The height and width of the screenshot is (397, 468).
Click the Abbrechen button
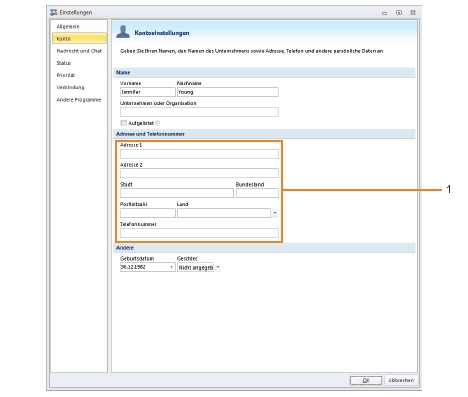coord(401,380)
